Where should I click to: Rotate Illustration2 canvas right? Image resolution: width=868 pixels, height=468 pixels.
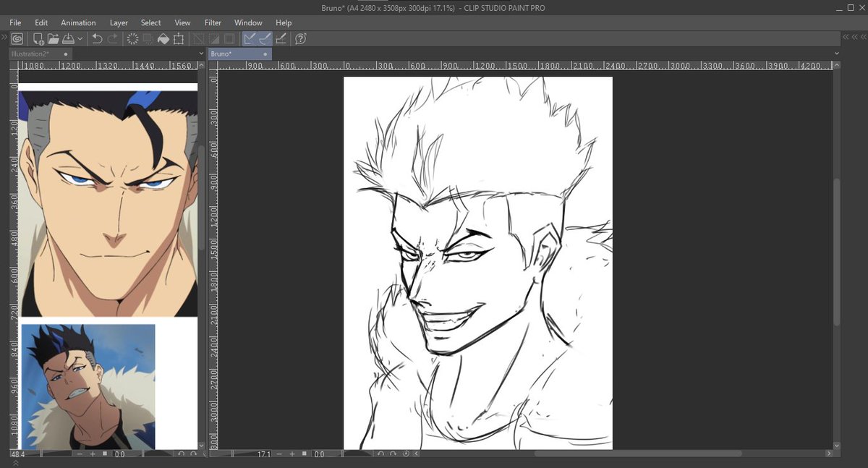coord(193,454)
